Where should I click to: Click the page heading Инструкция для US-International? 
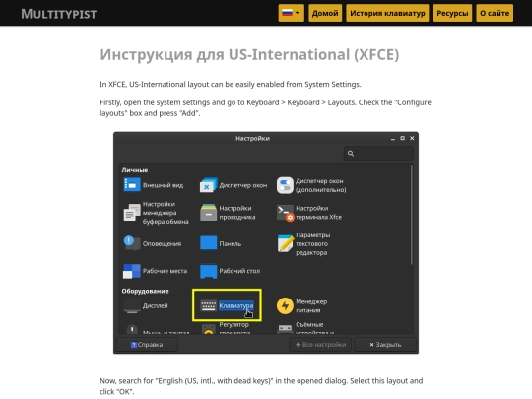click(249, 54)
